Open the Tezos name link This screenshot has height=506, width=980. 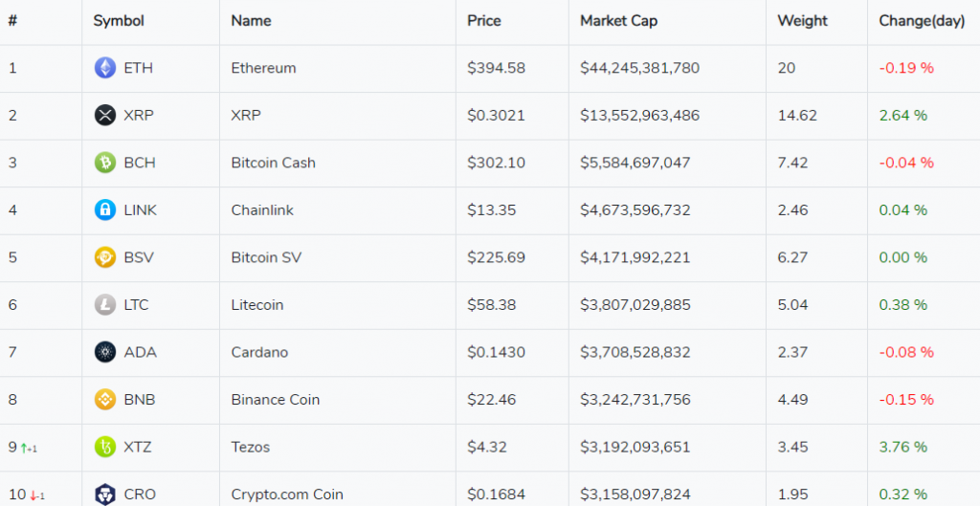(251, 447)
